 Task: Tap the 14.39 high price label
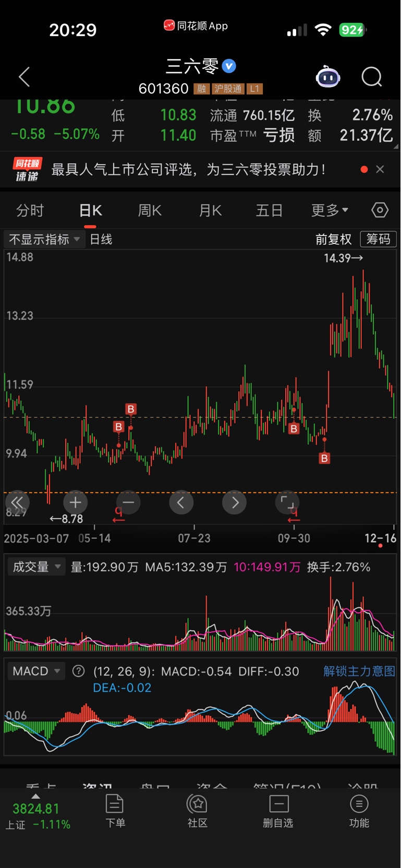[343, 258]
